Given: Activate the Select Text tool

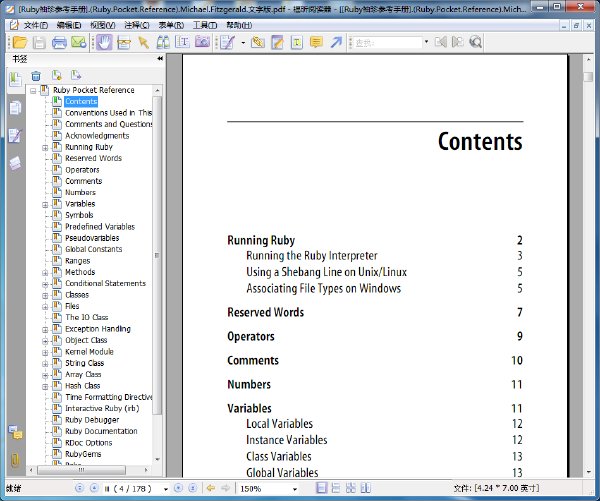Looking at the screenshot, I should tap(183, 42).
